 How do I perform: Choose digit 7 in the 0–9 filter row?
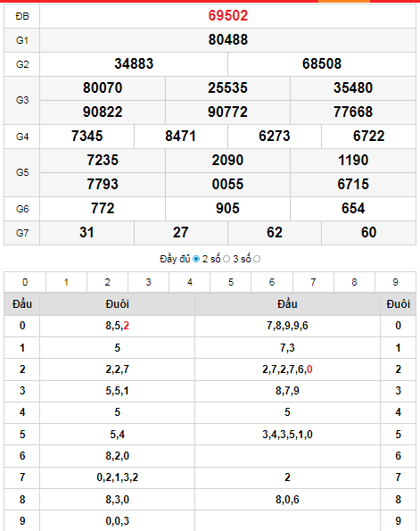tap(313, 282)
